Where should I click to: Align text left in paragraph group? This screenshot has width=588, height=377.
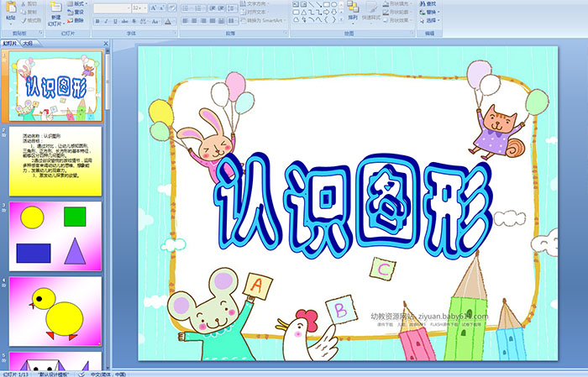tap(186, 21)
